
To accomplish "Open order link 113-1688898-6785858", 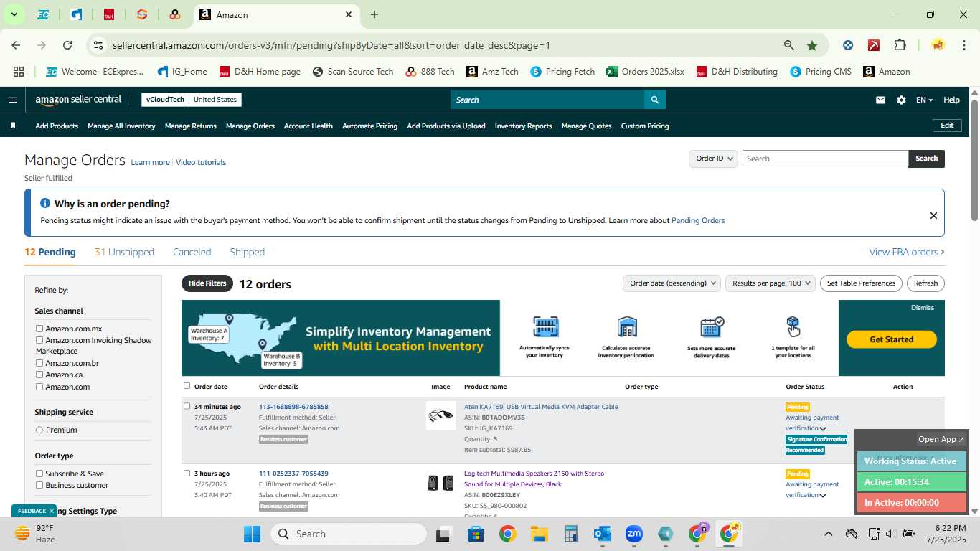I will point(293,407).
